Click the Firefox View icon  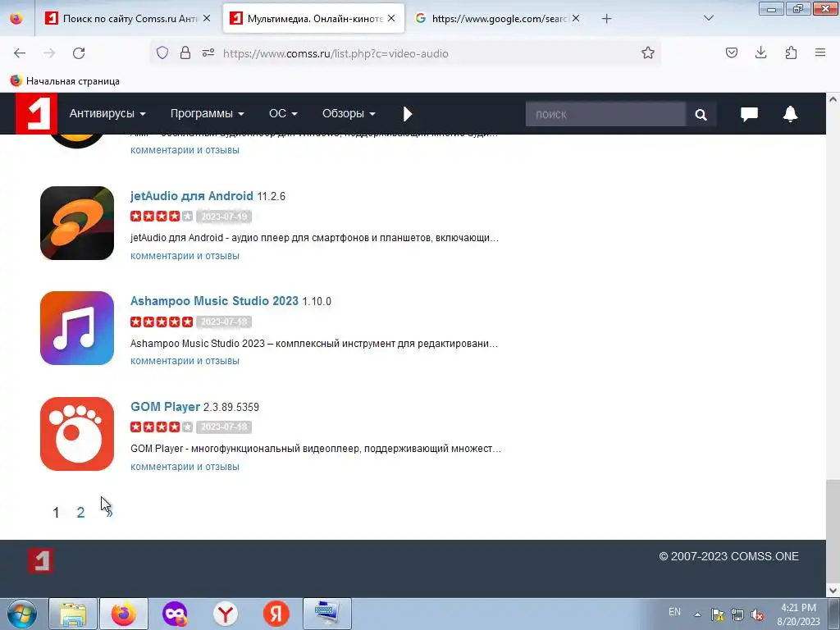tap(16, 18)
